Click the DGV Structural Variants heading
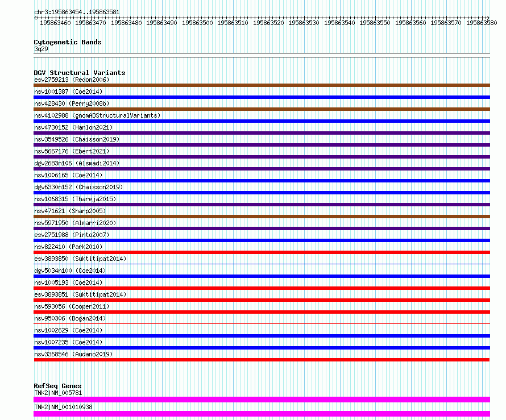This screenshot has height=420, width=506. pyautogui.click(x=80, y=73)
